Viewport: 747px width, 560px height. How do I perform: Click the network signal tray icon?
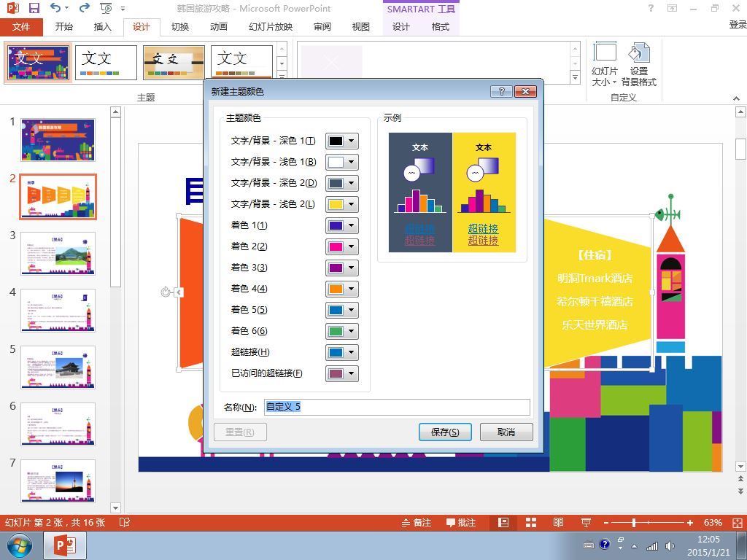click(x=652, y=545)
